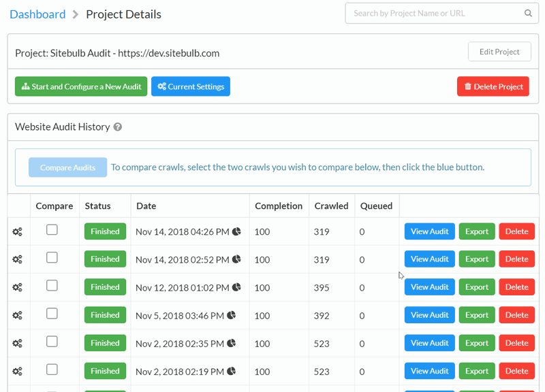545x392 pixels.
Task: Click the red Delete Project button
Action: click(493, 86)
